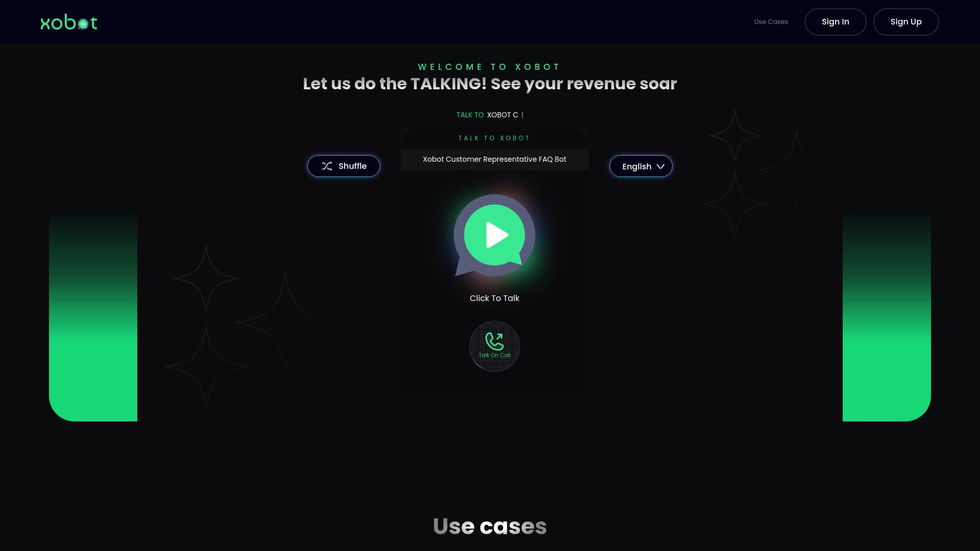
Task: Select the Xobot Customer Representative FAQ Bot field
Action: coord(494,159)
